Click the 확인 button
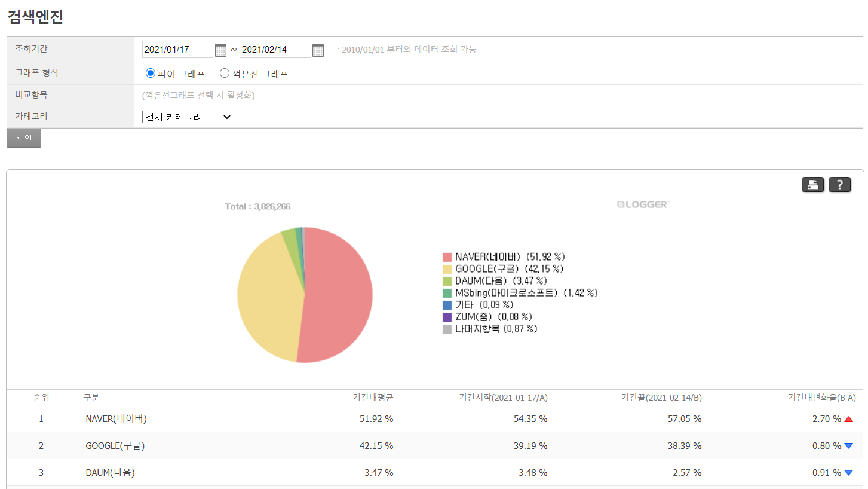Image resolution: width=868 pixels, height=489 pixels. tap(24, 138)
